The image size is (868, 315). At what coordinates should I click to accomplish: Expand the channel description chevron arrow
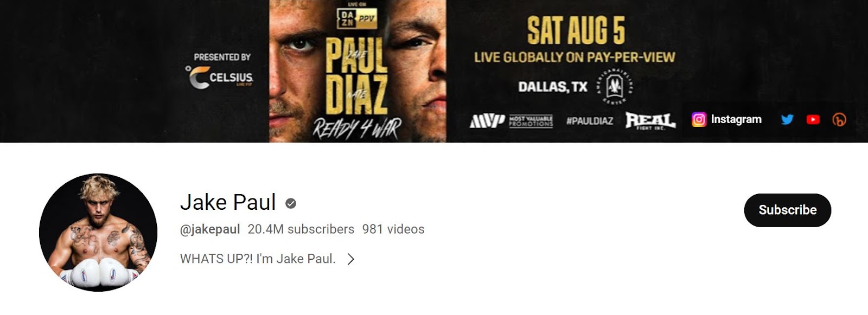351,259
